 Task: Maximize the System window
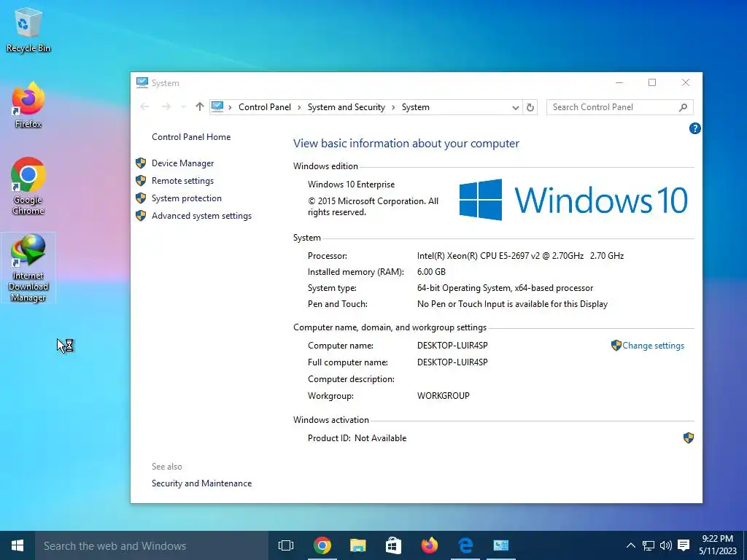pyautogui.click(x=652, y=83)
